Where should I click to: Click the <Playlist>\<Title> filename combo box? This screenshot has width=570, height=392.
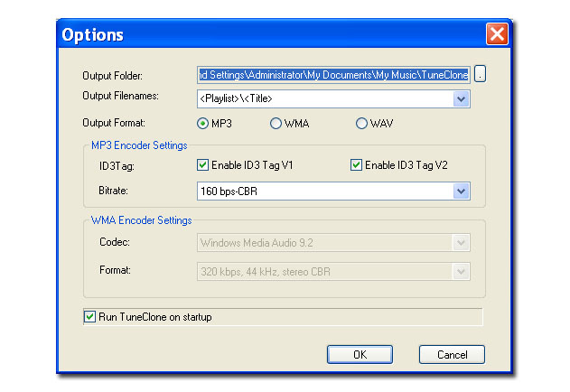333,99
